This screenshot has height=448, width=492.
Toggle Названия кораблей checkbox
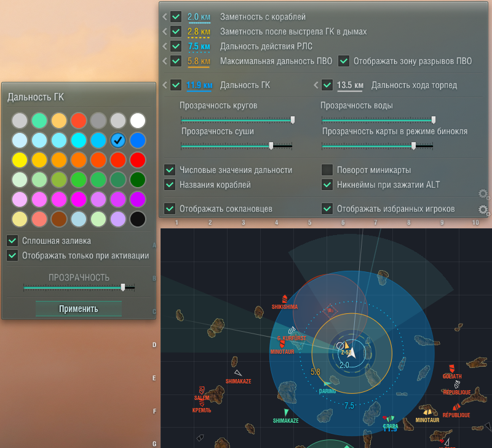(x=170, y=185)
